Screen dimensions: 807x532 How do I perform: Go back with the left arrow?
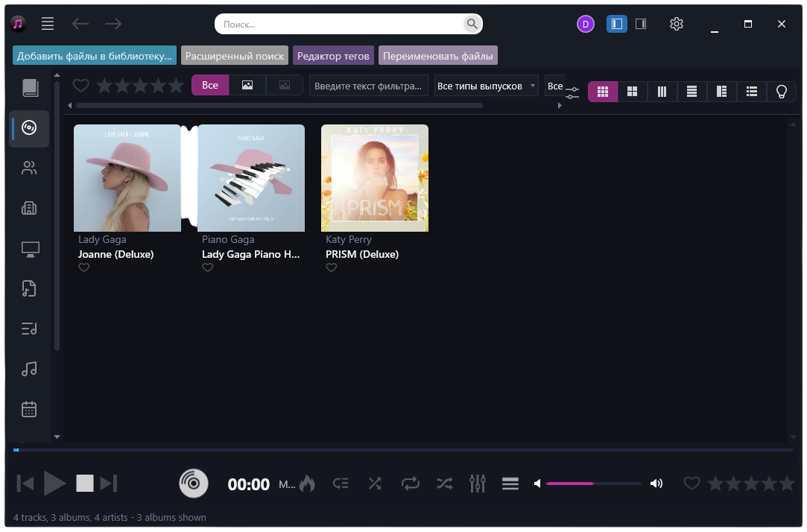click(80, 24)
